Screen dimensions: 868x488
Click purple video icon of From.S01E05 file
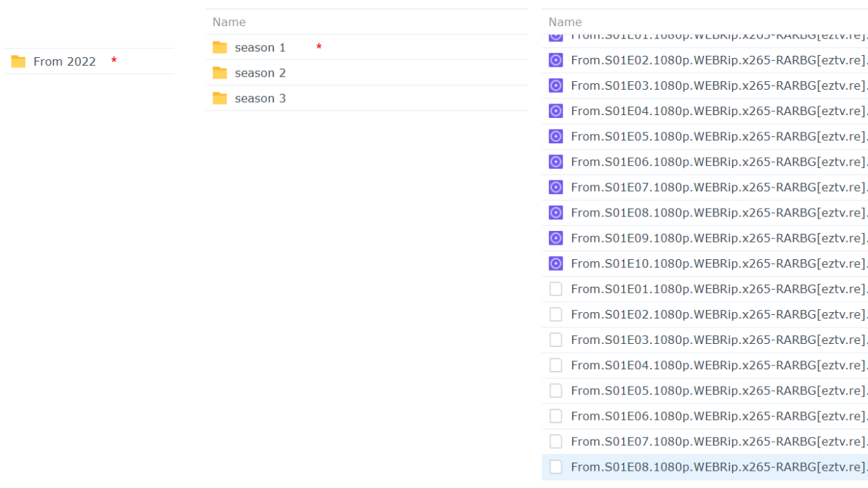pos(556,136)
